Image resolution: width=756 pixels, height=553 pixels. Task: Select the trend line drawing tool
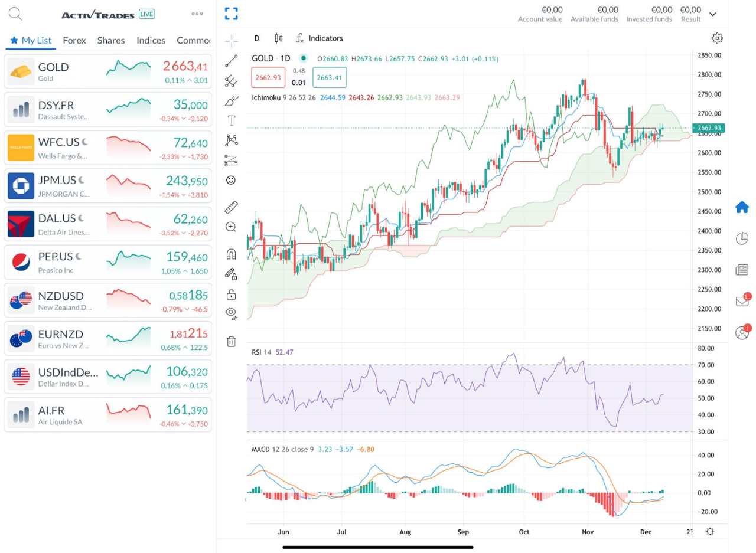click(x=232, y=60)
